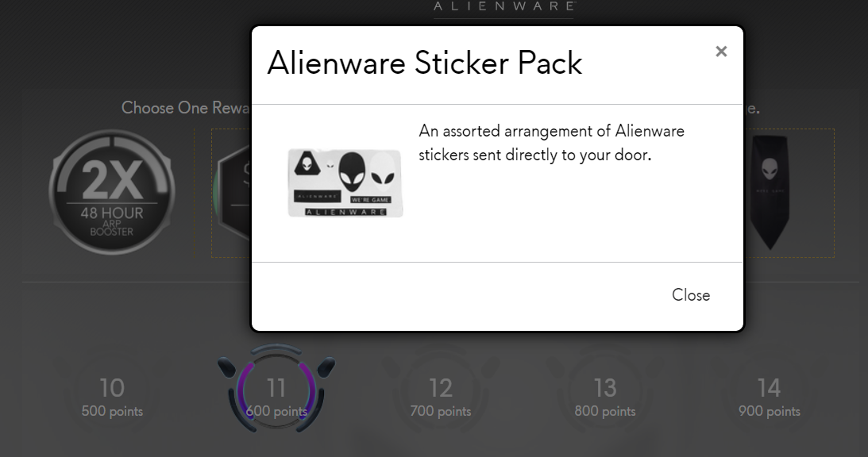Click the Choose One Reward heading
This screenshot has height=457, width=868.
186,107
